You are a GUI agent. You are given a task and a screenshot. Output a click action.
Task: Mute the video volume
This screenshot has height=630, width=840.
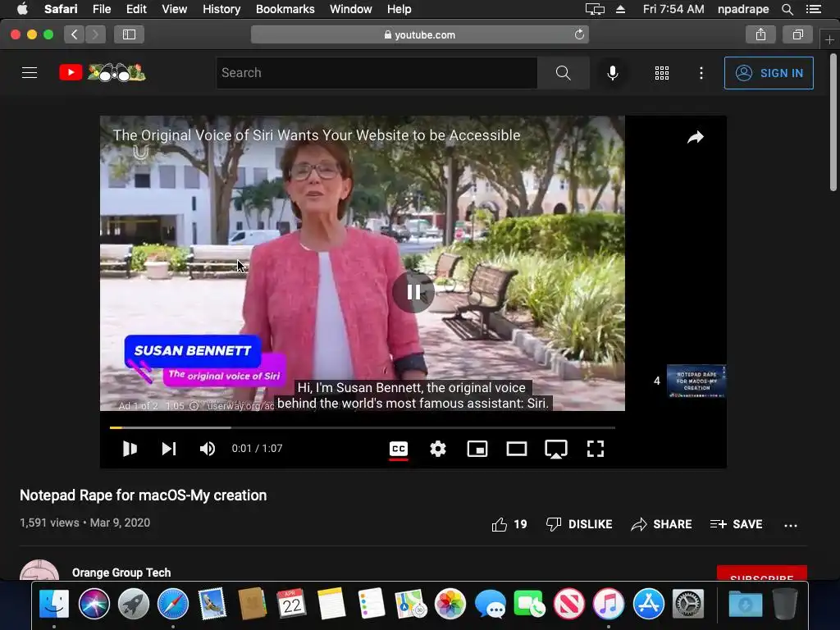(208, 449)
